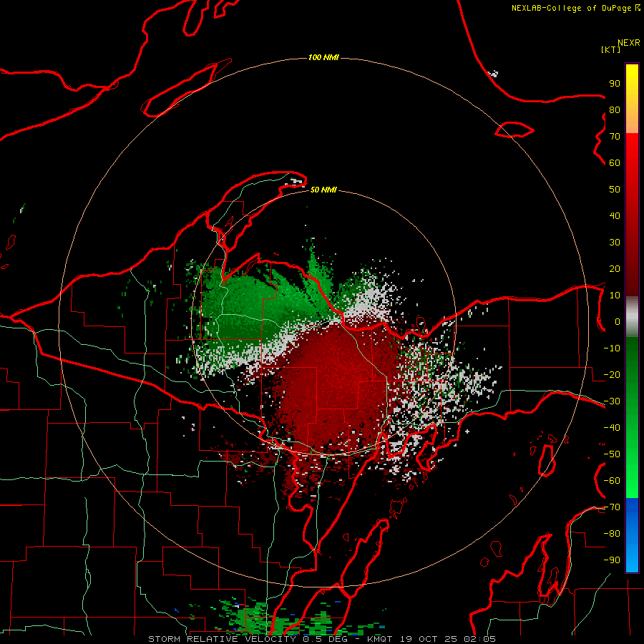Image resolution: width=644 pixels, height=644 pixels.
Task: Click the 50 NMI range ring label
Action: (323, 190)
